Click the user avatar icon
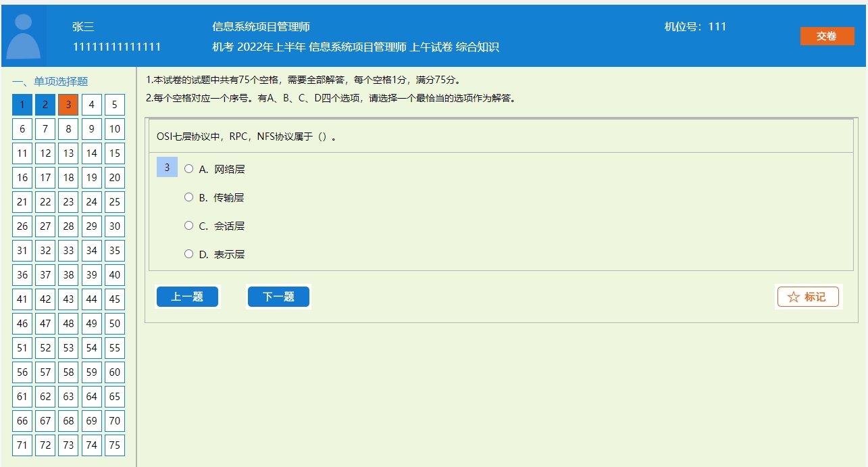This screenshot has height=467, width=868. [24, 36]
